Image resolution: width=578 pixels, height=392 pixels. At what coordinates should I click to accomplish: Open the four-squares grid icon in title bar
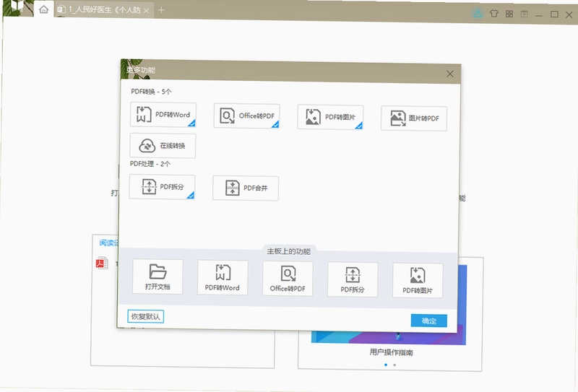click(509, 14)
